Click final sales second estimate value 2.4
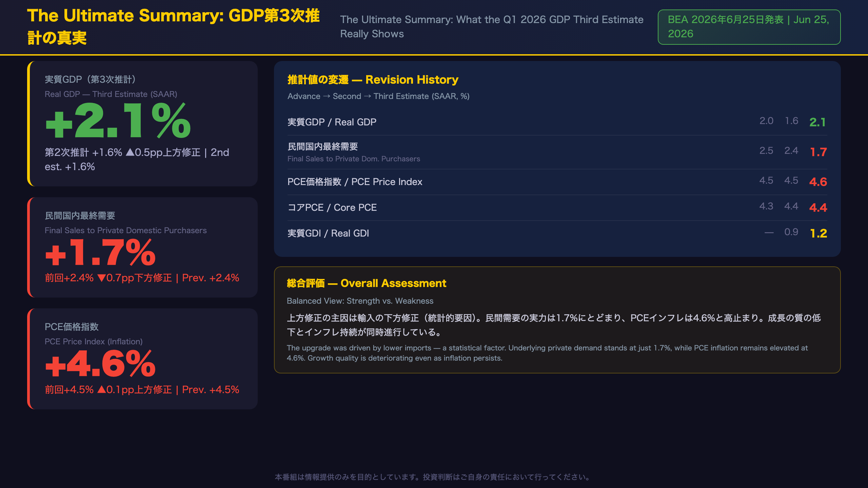Viewport: 868px width, 488px height. click(791, 151)
